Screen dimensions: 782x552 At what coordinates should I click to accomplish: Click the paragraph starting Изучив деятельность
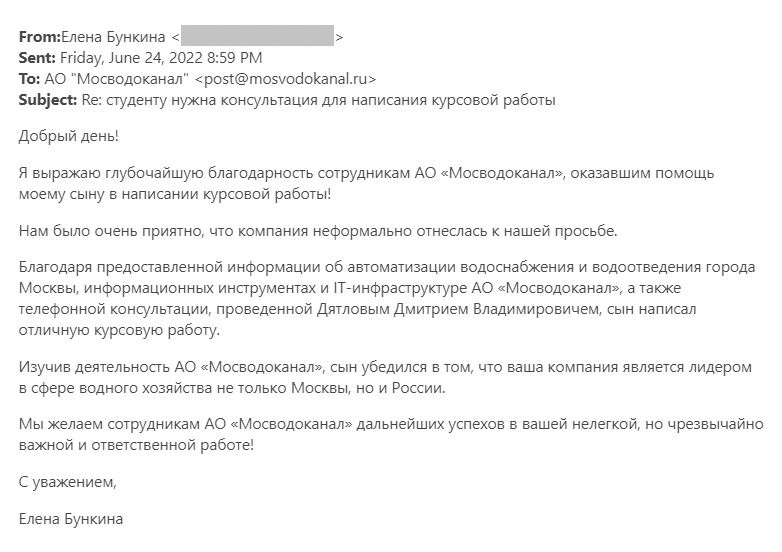click(385, 377)
